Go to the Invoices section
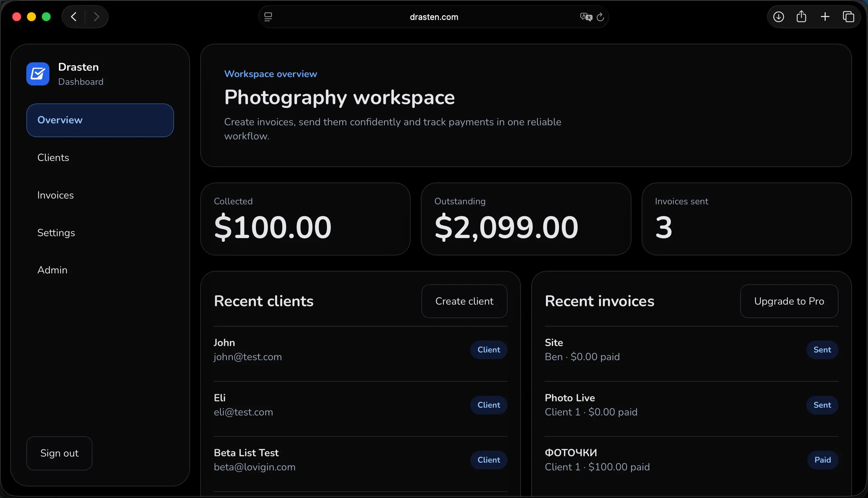The width and height of the screenshot is (868, 498). [100, 195]
